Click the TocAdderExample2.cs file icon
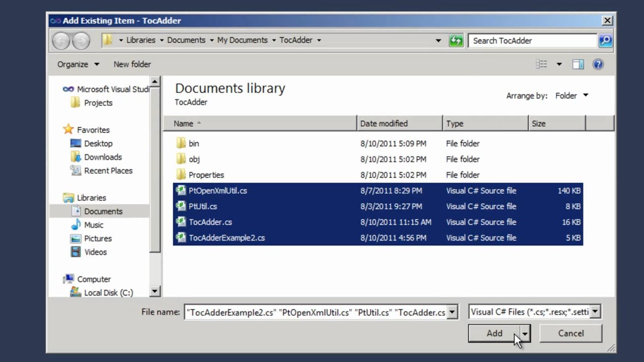The image size is (644, 362). tap(181, 238)
